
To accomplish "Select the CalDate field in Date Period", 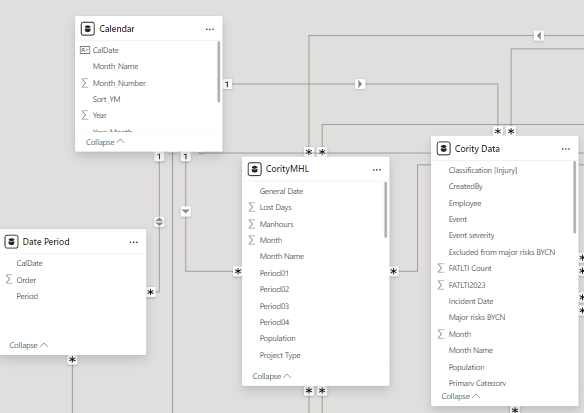I will (29, 263).
